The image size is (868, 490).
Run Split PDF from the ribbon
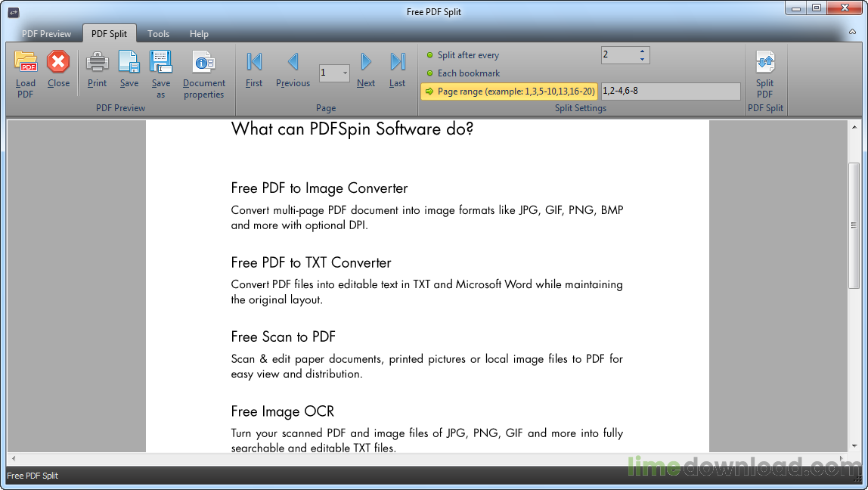764,63
